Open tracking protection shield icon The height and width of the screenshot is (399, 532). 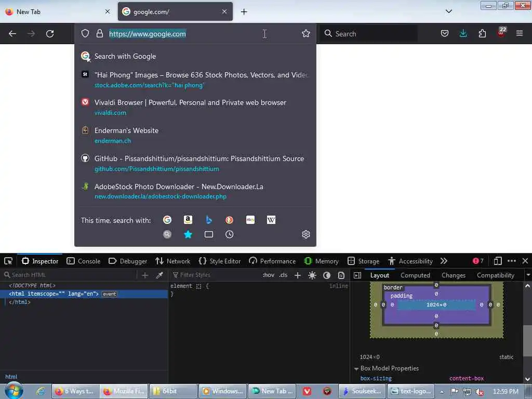pyautogui.click(x=85, y=33)
